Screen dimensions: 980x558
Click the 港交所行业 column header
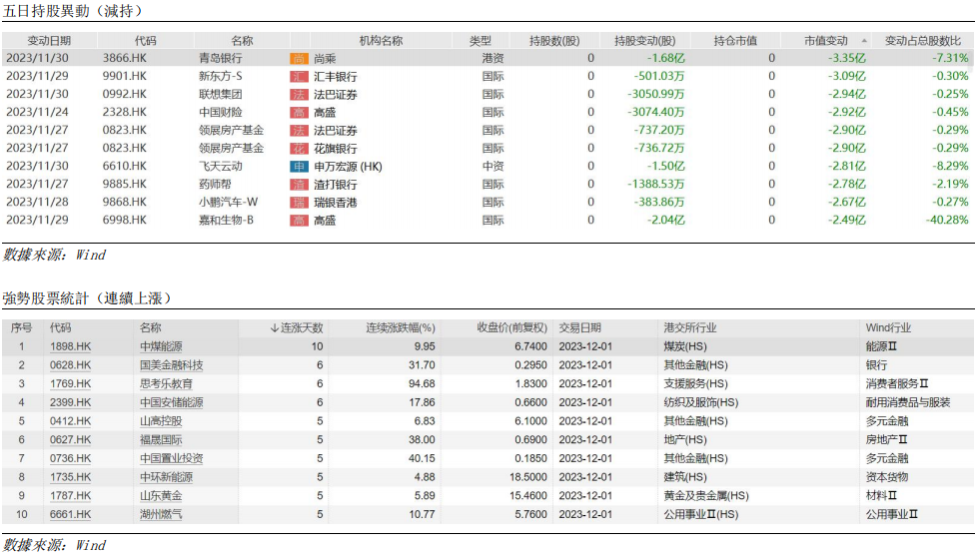coord(690,328)
